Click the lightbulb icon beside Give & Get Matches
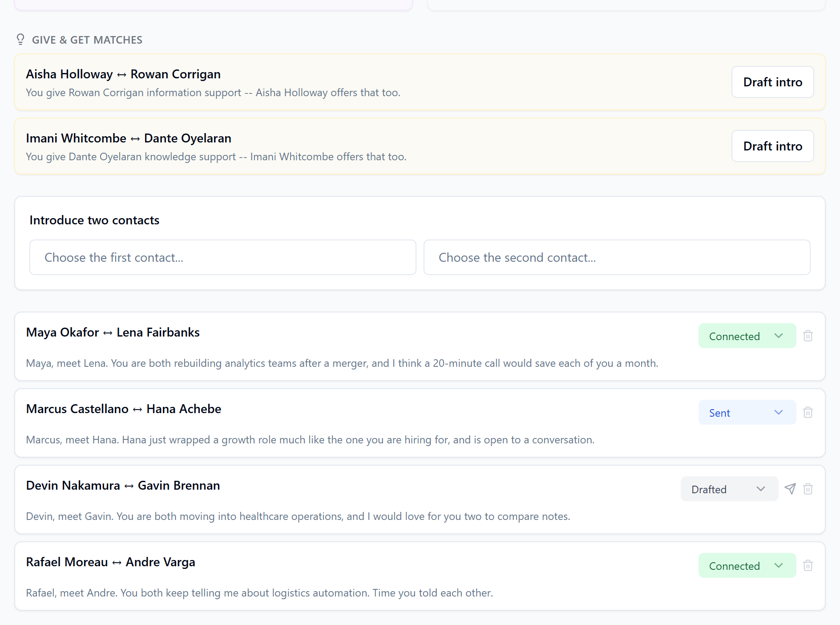The height and width of the screenshot is (625, 840). click(x=20, y=40)
